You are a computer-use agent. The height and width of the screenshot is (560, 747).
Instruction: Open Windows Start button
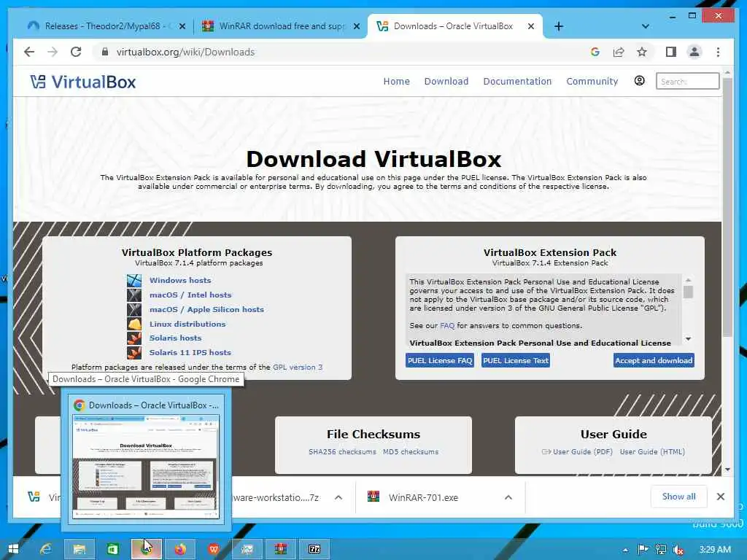tap(13, 549)
